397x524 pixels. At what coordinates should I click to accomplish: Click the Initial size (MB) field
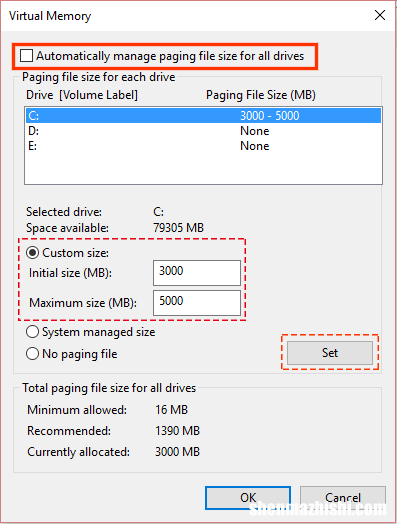[x=197, y=273]
